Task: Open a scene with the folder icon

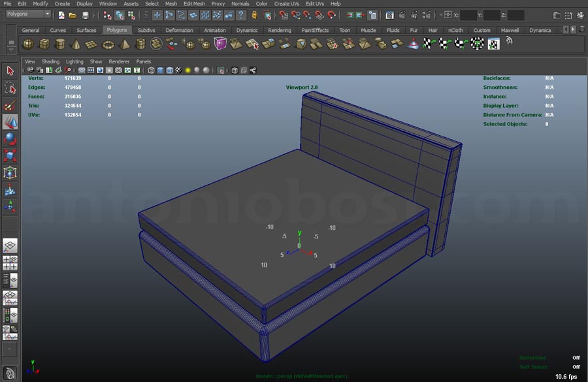Action: (73, 16)
